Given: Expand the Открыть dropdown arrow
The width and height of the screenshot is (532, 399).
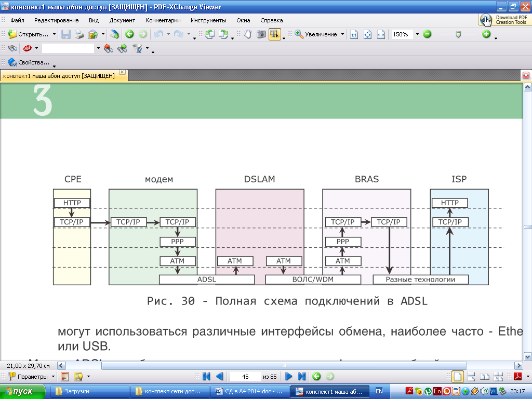Looking at the screenshot, I should [x=55, y=34].
